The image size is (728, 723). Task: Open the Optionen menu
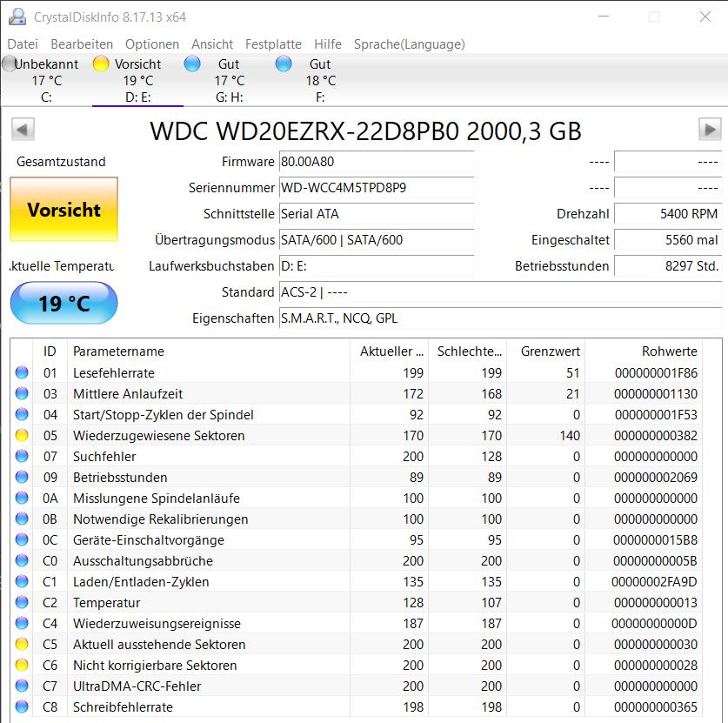pyautogui.click(x=152, y=44)
